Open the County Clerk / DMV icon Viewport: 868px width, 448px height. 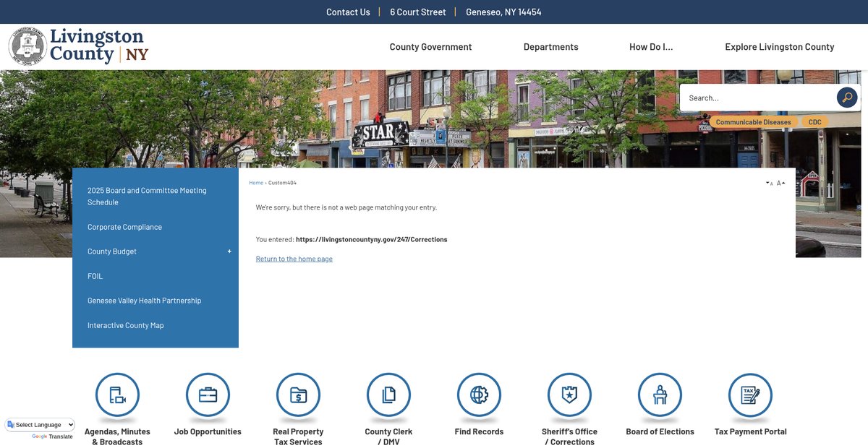[388, 395]
